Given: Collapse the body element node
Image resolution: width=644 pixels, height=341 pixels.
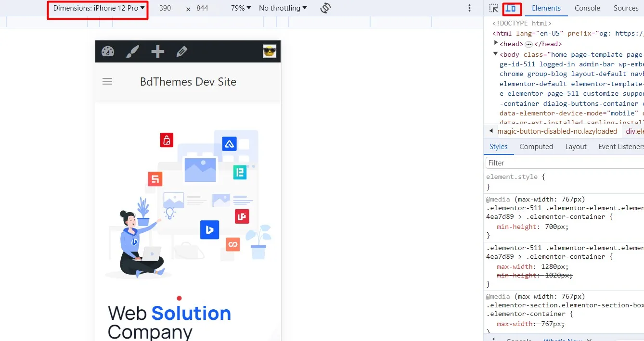Looking at the screenshot, I should point(496,54).
